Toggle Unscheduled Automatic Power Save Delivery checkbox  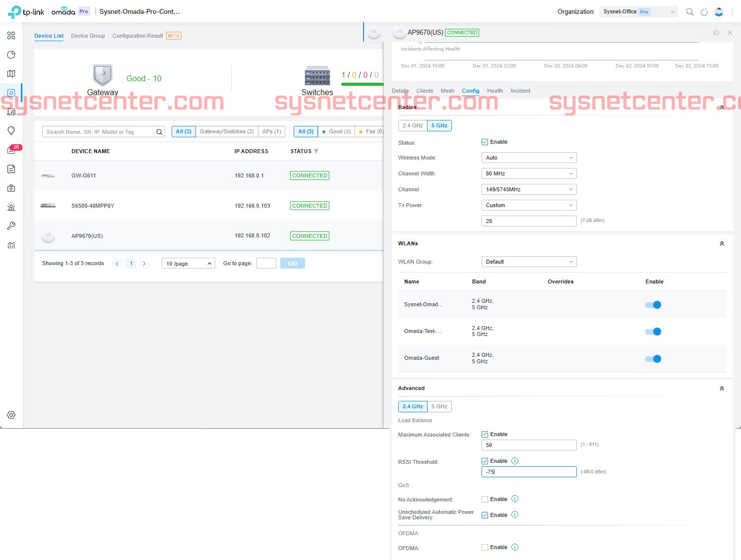click(x=485, y=515)
